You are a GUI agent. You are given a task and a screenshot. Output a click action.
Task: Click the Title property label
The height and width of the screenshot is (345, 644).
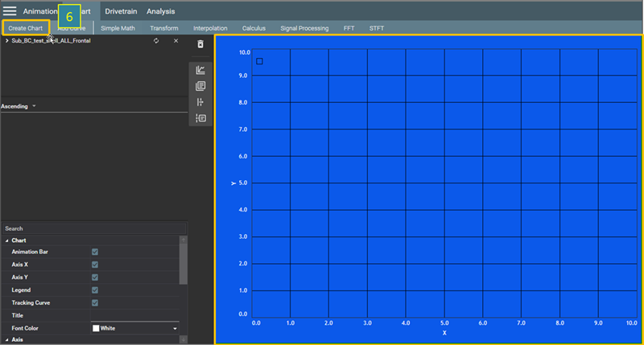coord(17,315)
